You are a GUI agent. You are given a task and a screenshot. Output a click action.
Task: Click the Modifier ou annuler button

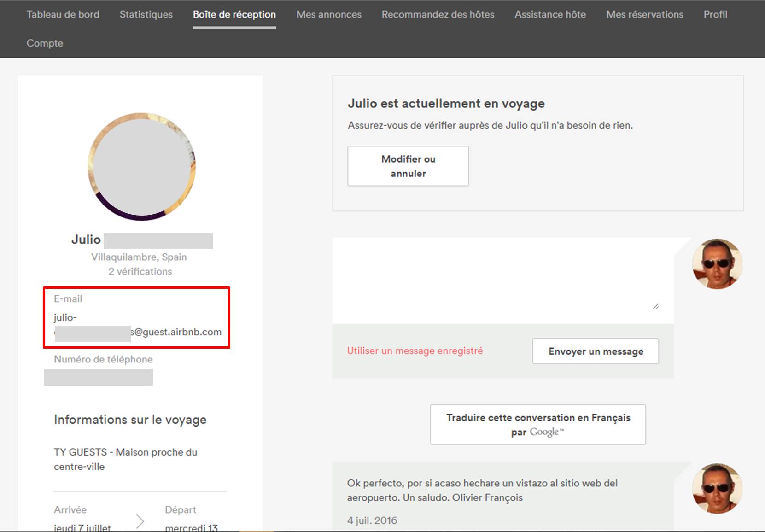(408, 166)
